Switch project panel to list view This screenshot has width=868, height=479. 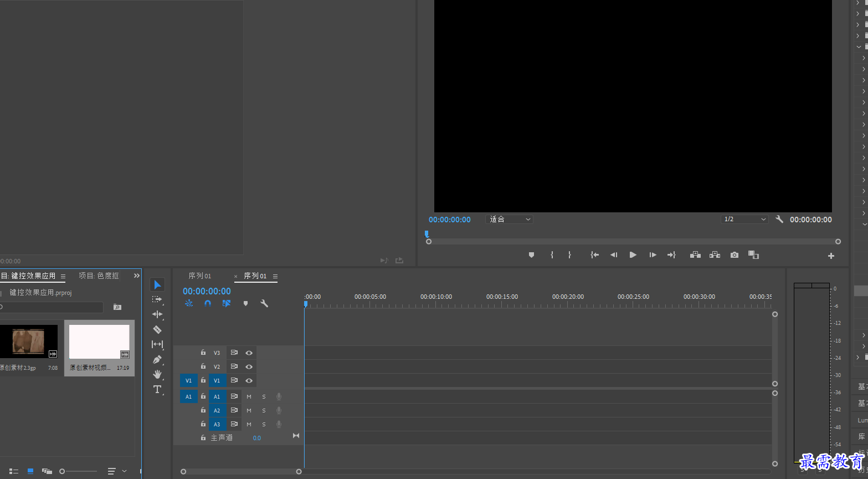14,471
